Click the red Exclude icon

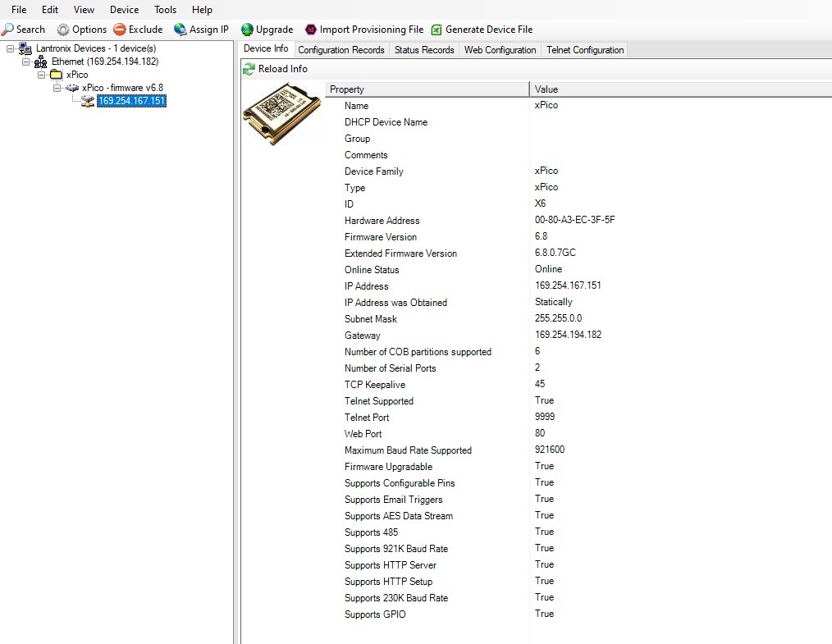tap(120, 30)
